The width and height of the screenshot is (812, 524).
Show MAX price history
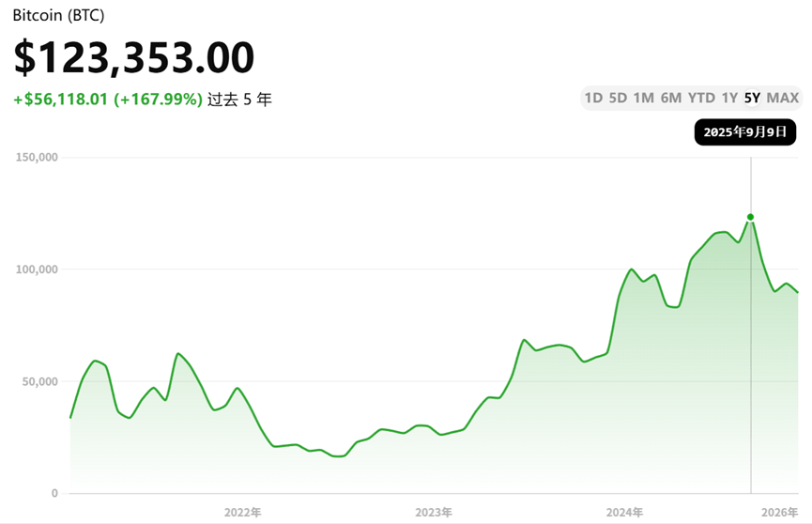tap(782, 98)
